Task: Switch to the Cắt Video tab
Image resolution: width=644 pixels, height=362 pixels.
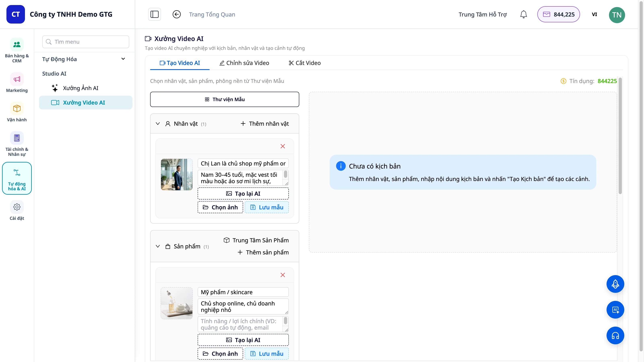Action: (x=304, y=63)
